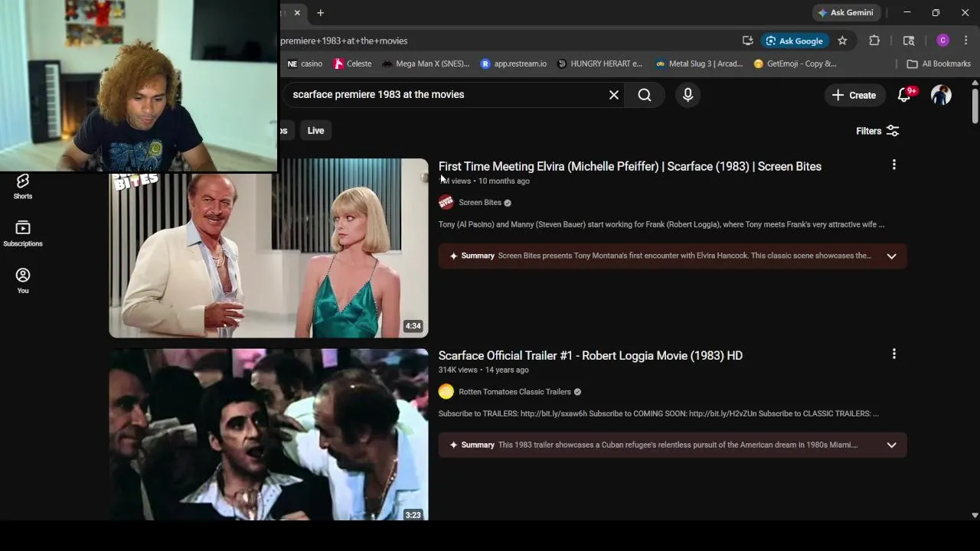Open the Shorts sidebar section
The image size is (980, 551).
[22, 187]
